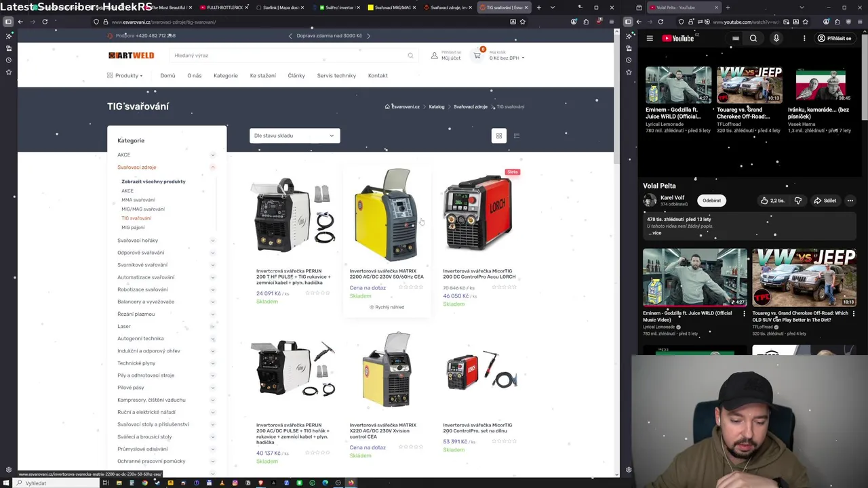The height and width of the screenshot is (488, 868).
Task: Click the YouTube address bar URL
Action: click(743, 22)
